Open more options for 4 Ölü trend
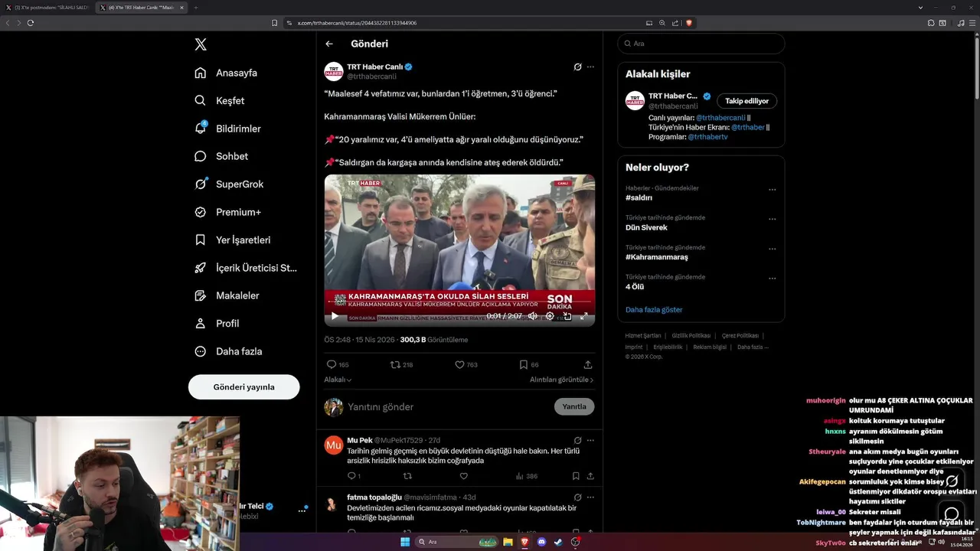980x551 pixels. (x=773, y=279)
